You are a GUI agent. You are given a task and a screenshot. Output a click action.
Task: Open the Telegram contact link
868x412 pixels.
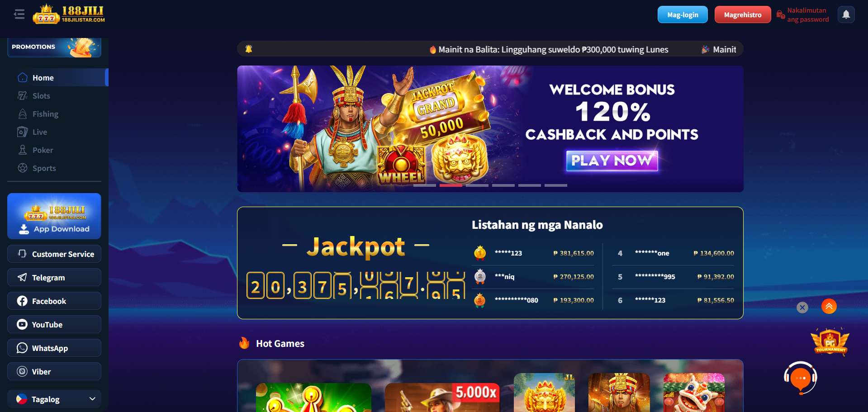[54, 277]
